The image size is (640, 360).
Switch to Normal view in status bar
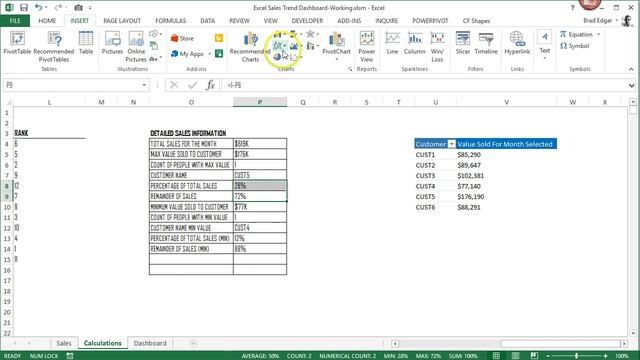[x=496, y=356]
